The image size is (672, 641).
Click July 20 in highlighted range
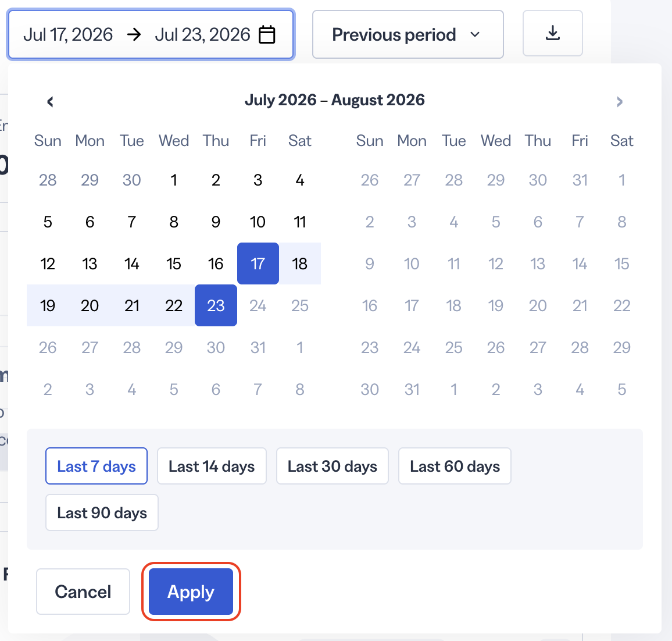[x=90, y=306]
